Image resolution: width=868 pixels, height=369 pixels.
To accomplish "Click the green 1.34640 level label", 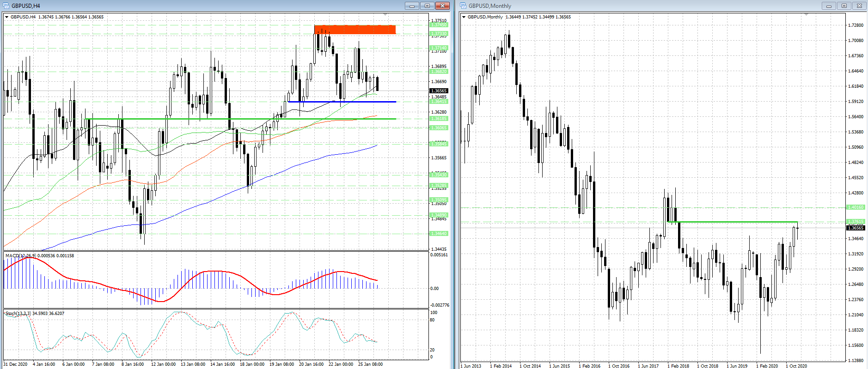I will [439, 234].
